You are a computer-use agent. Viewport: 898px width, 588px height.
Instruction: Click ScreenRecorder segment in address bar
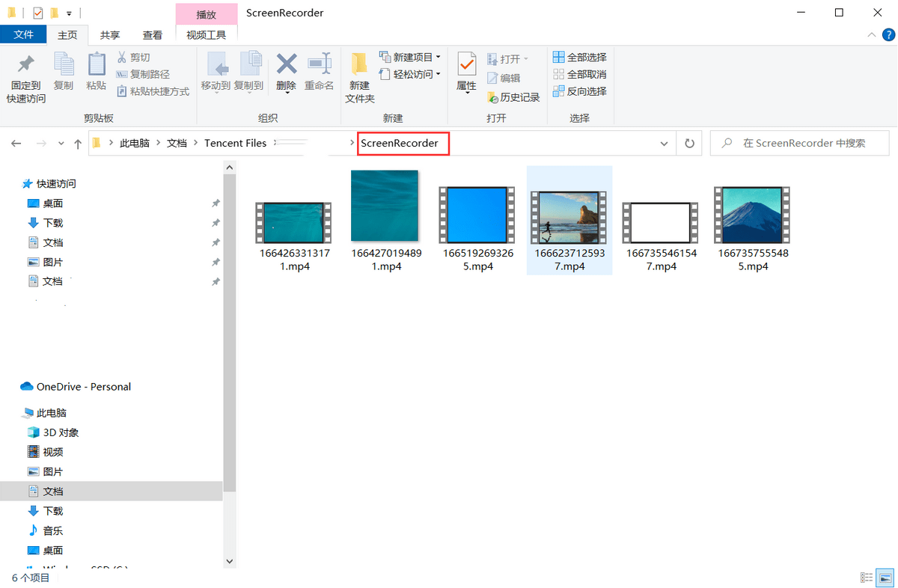tap(399, 143)
